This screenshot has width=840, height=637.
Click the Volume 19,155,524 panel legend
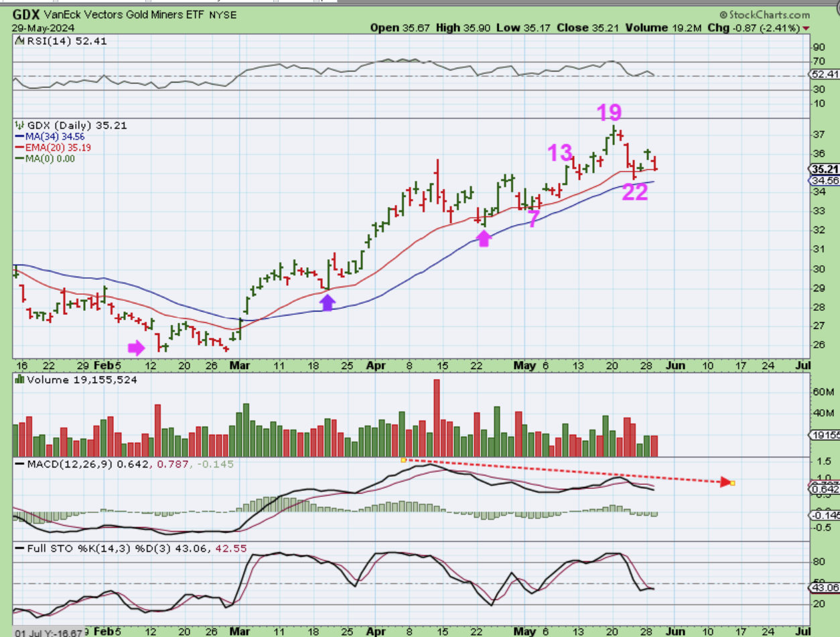[75, 380]
